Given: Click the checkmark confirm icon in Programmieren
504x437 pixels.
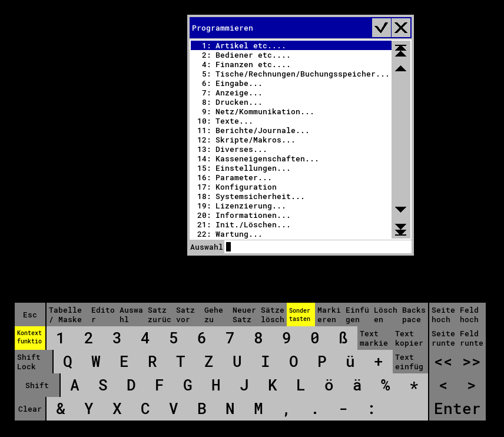Looking at the screenshot, I should 381,28.
